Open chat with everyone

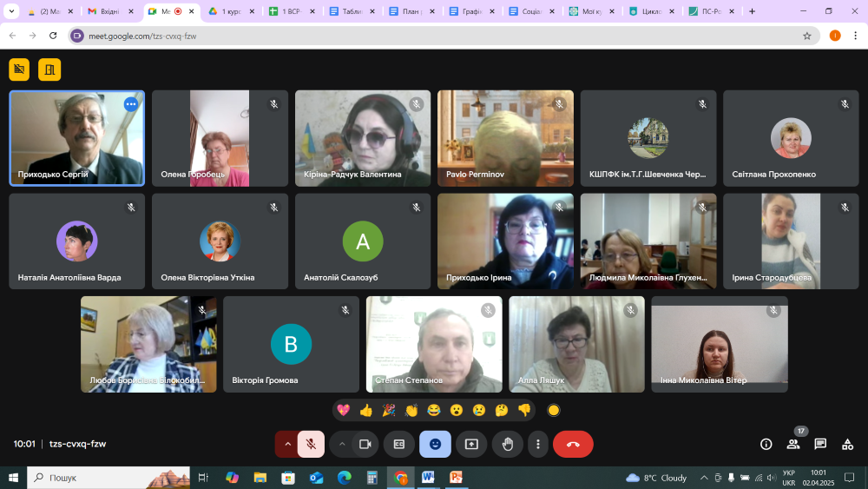point(820,444)
